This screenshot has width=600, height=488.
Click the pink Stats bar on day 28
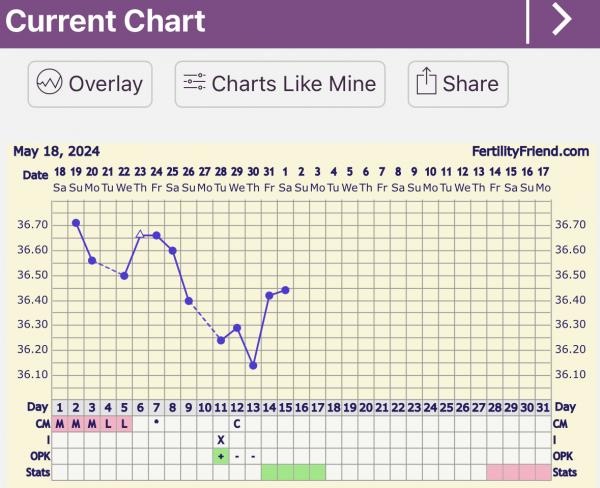tap(494, 472)
